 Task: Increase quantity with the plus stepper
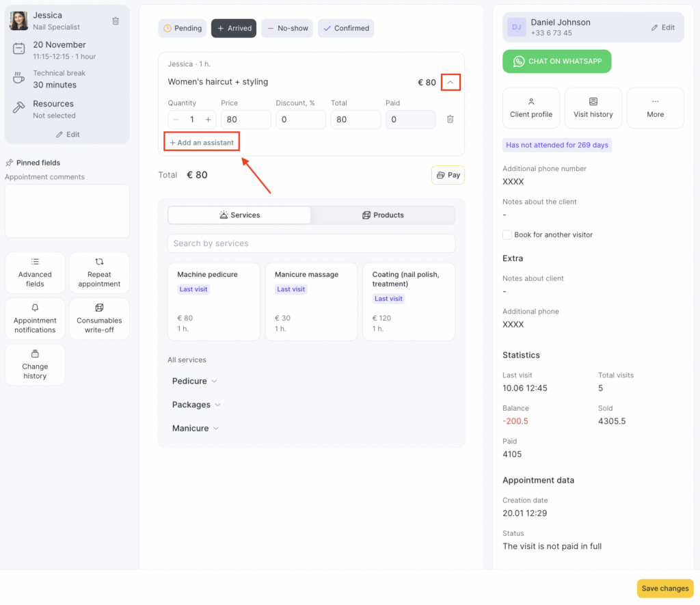coord(208,120)
